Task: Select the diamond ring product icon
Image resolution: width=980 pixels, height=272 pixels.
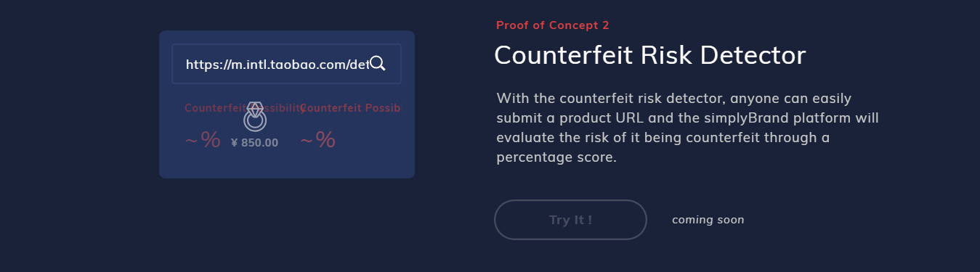Action: point(254,116)
